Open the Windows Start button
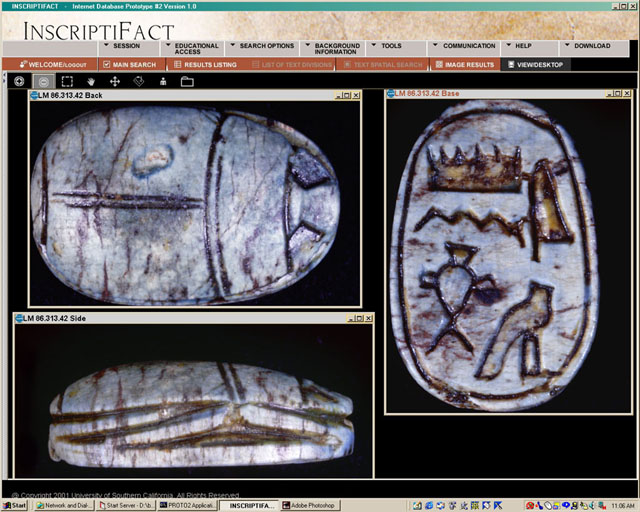Viewport: 640px width, 512px height. click(x=15, y=505)
